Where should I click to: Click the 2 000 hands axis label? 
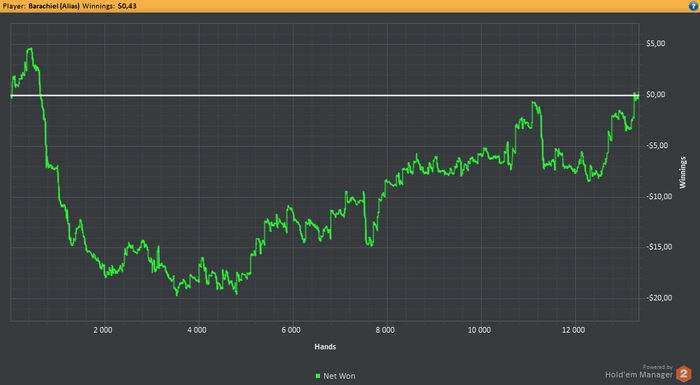click(x=103, y=330)
